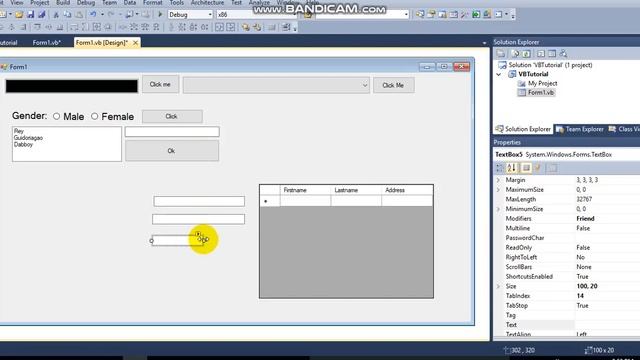Click the Properties icon in Solution Explorer toolbar
This screenshot has height=360, width=640.
(501, 53)
